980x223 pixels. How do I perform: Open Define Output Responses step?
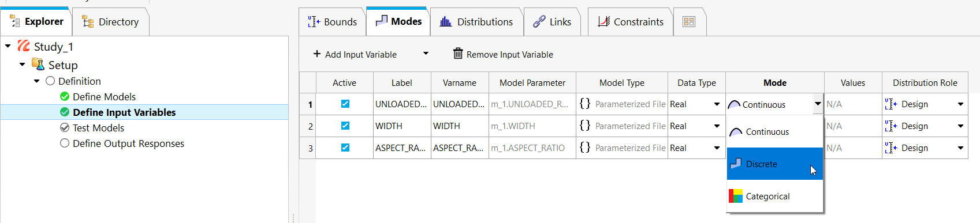coord(128,143)
